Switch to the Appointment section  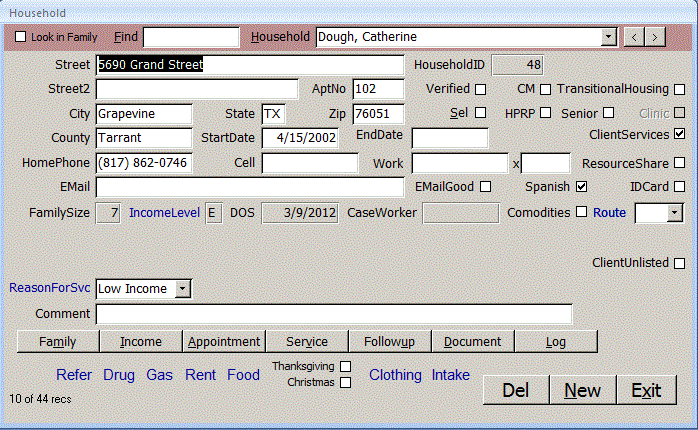coord(224,341)
